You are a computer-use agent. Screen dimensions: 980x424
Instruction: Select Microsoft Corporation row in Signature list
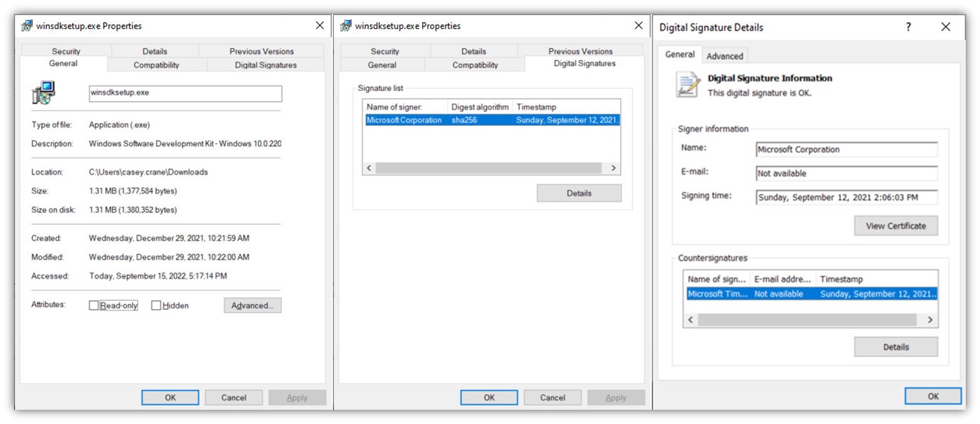492,120
